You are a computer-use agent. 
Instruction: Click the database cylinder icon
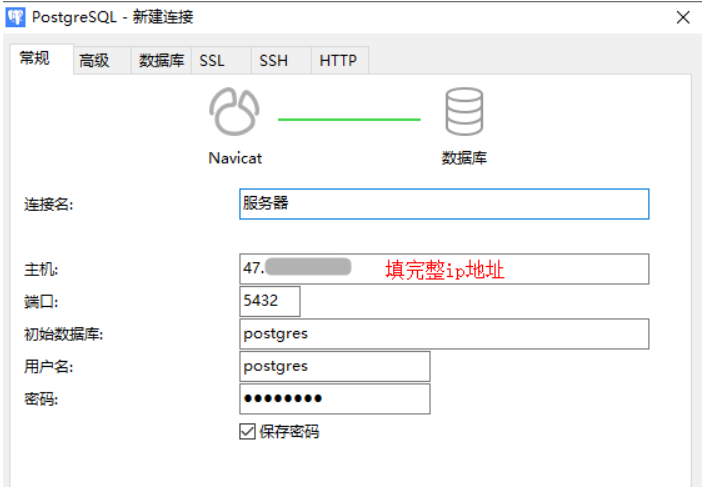pos(464,112)
